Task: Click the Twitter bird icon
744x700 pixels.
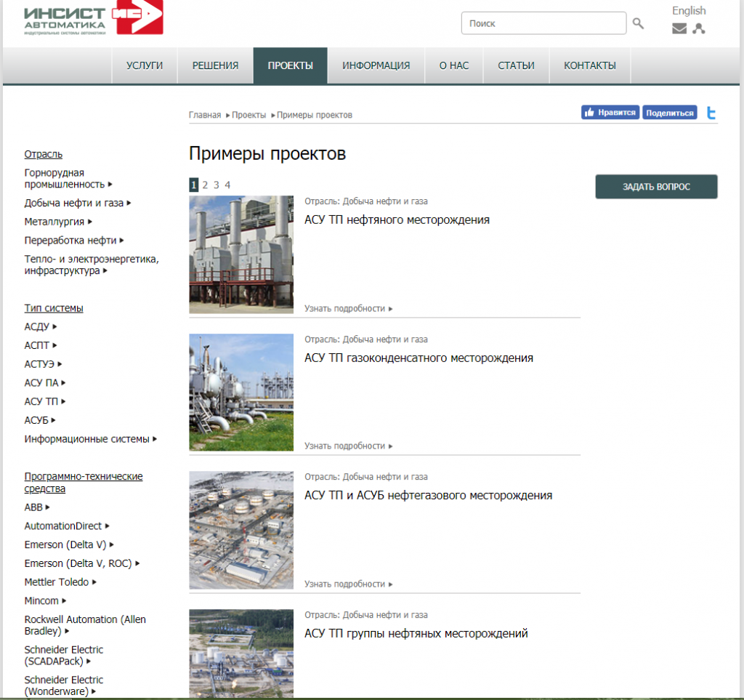Action: [x=711, y=113]
